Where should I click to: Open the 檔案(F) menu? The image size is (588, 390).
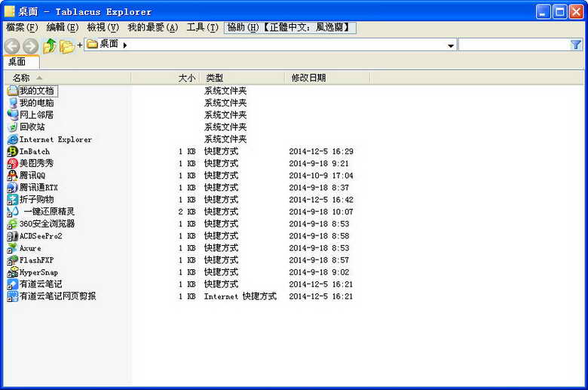pos(22,28)
